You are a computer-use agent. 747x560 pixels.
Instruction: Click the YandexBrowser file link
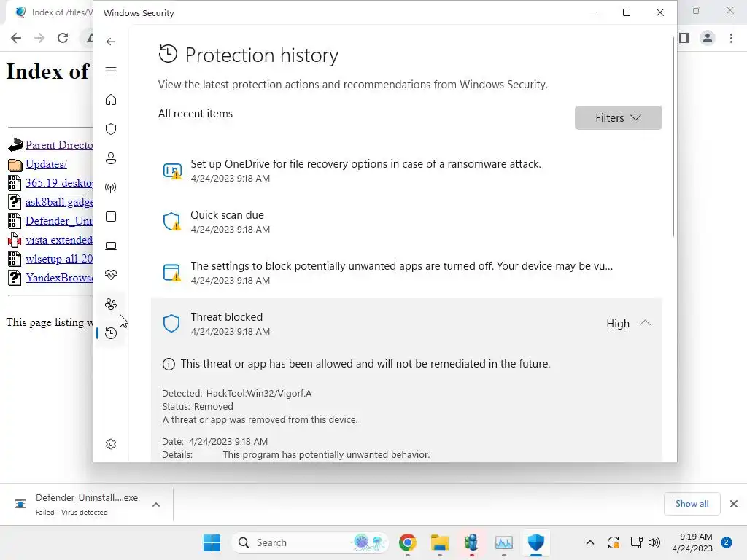pyautogui.click(x=59, y=278)
